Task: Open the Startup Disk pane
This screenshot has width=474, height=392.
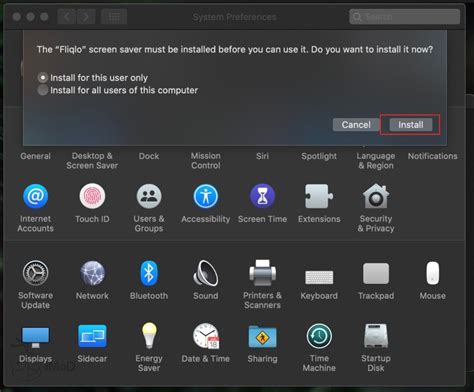Action: click(x=376, y=336)
